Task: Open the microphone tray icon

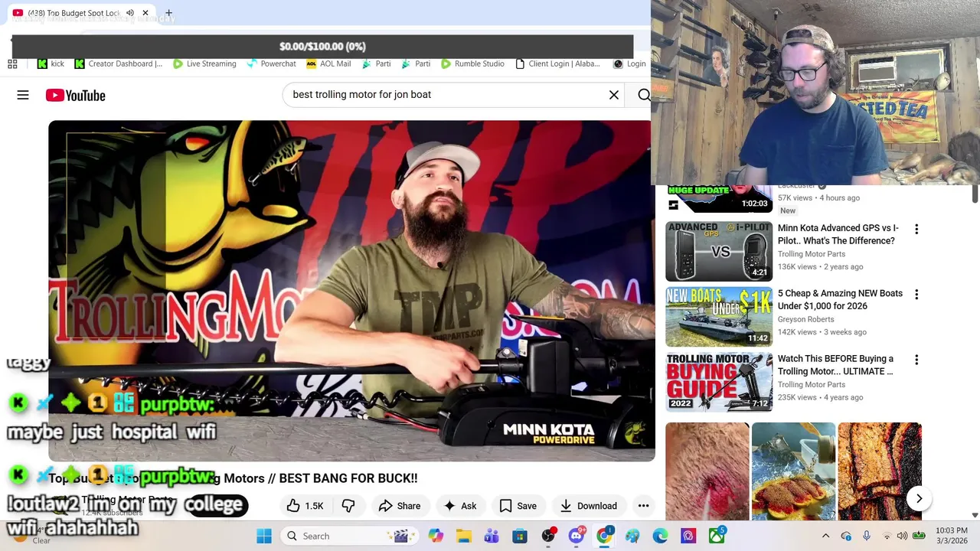Action: 866,536
